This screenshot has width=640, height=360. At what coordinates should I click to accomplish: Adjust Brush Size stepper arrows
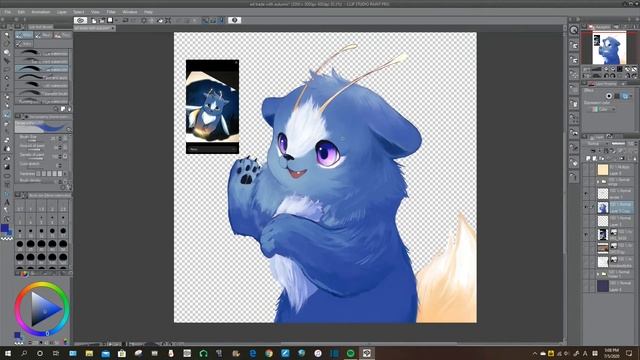coord(60,138)
